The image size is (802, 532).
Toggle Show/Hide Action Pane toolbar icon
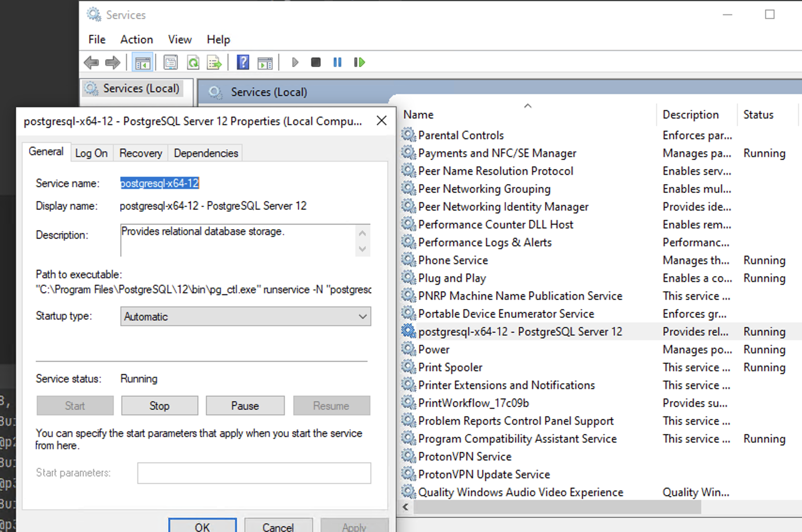click(265, 63)
